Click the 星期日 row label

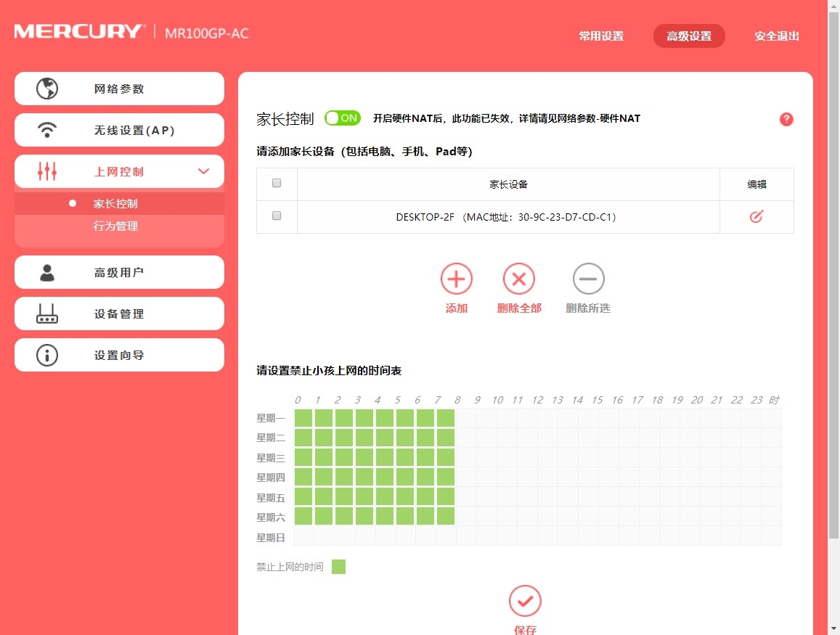271,538
